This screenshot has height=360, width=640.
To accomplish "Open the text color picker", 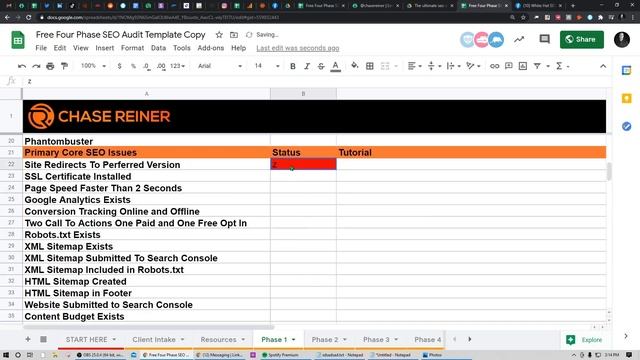I will [336, 66].
